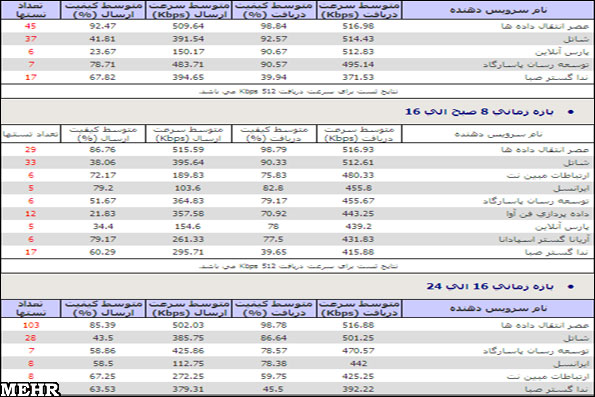Select the send speed value 515.59
Screen dimensions: 595x397
pos(188,150)
